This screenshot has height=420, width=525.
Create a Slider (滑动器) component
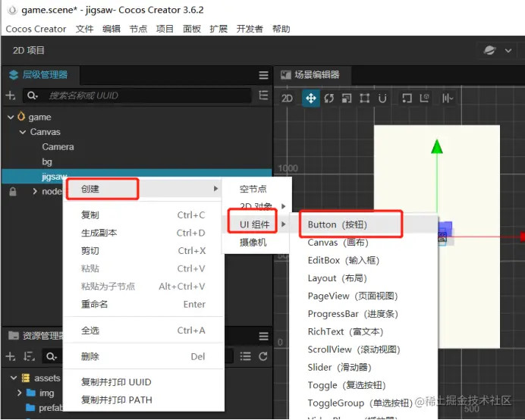[364, 368]
